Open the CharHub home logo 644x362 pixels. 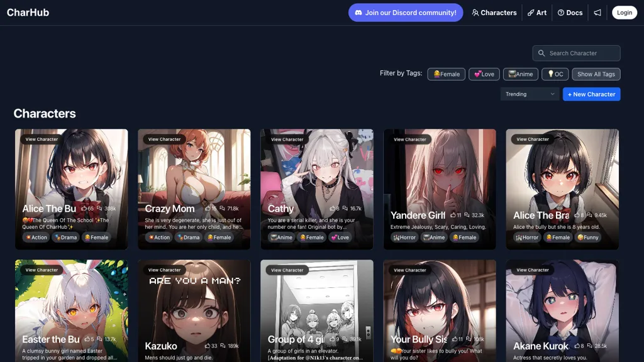pyautogui.click(x=28, y=13)
